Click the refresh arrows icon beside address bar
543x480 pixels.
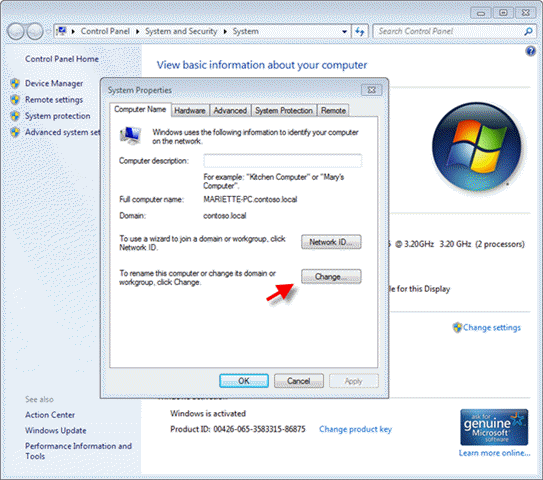click(360, 32)
